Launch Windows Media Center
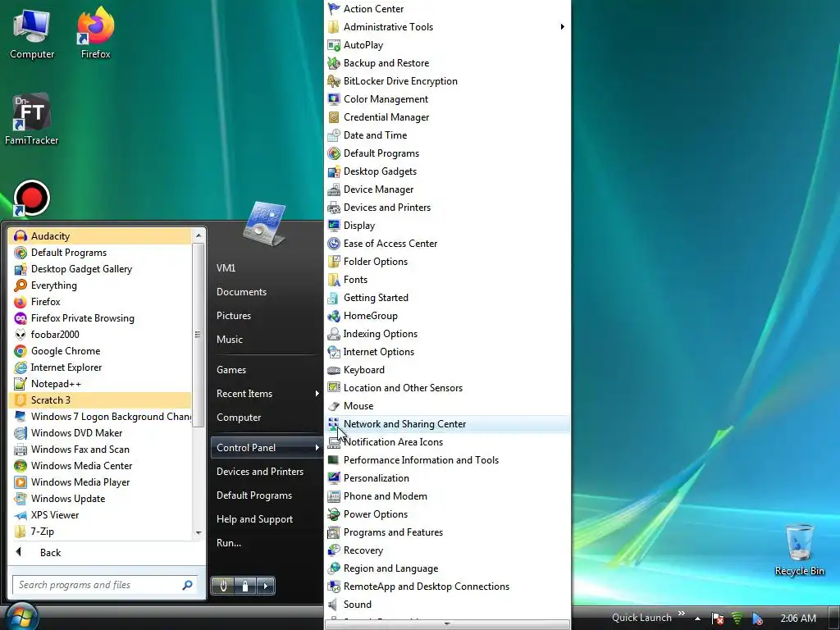Screen dimensions: 840x630 pyautogui.click(x=100, y=466)
